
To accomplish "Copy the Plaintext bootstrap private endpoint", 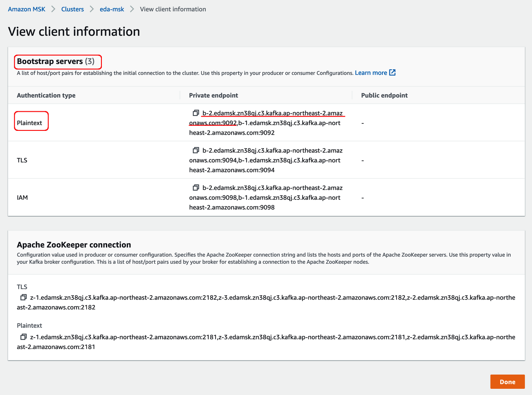I will tap(196, 113).
